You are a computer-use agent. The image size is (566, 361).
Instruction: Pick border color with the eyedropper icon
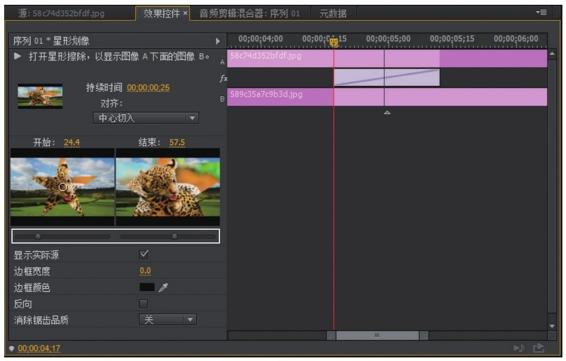click(163, 287)
